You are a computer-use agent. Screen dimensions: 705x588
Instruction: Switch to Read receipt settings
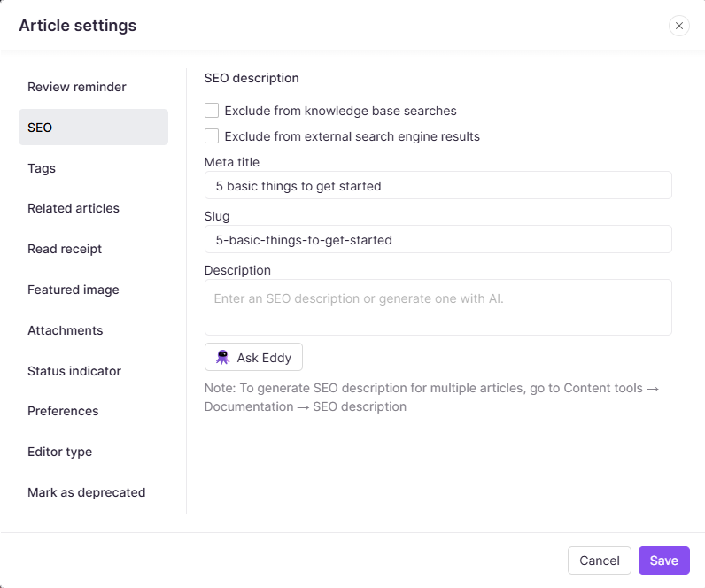pos(65,249)
